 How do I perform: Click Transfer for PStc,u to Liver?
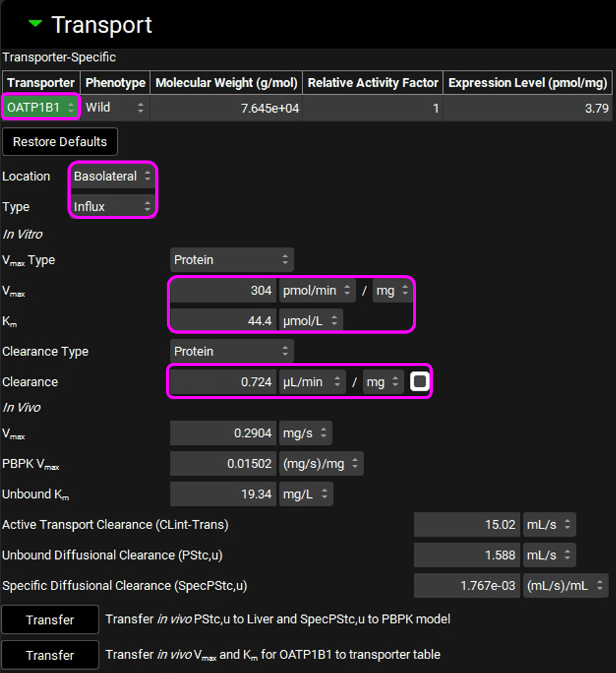point(50,620)
